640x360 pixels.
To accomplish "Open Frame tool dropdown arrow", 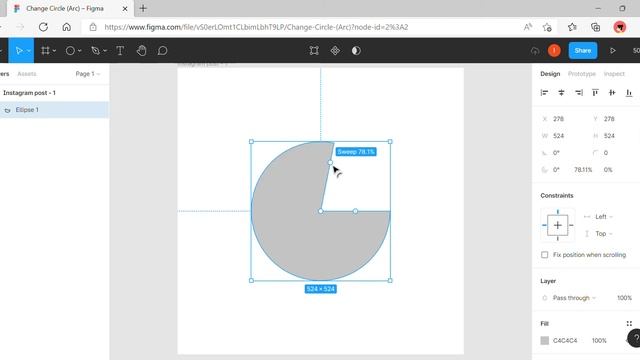I will point(54,51).
